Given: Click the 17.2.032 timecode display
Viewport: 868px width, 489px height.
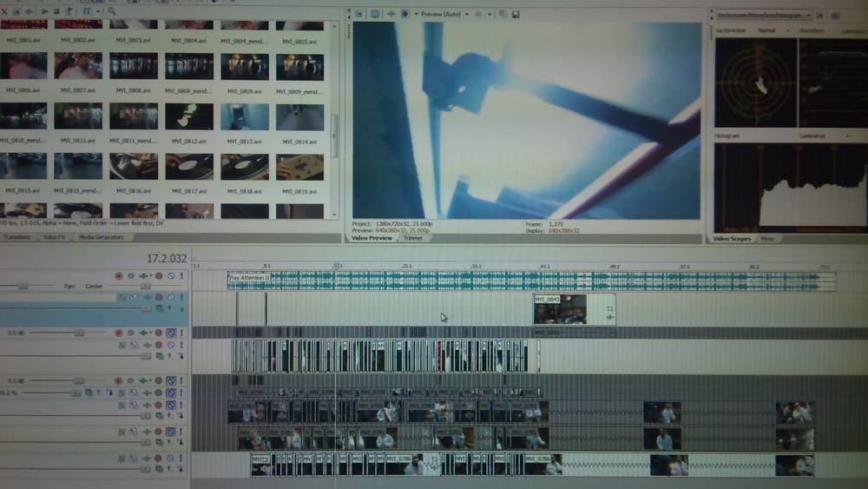Looking at the screenshot, I should click(x=167, y=259).
